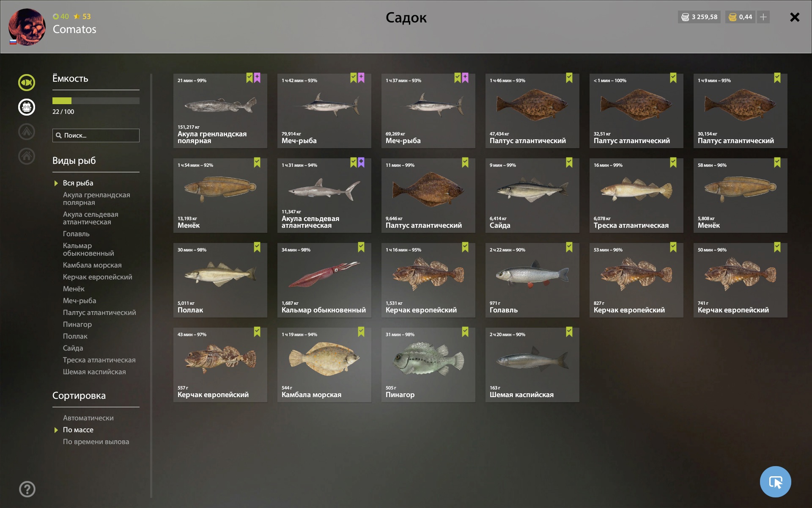Click the gold coins balance 0,44
Screen dimensions: 812x508
(x=741, y=17)
